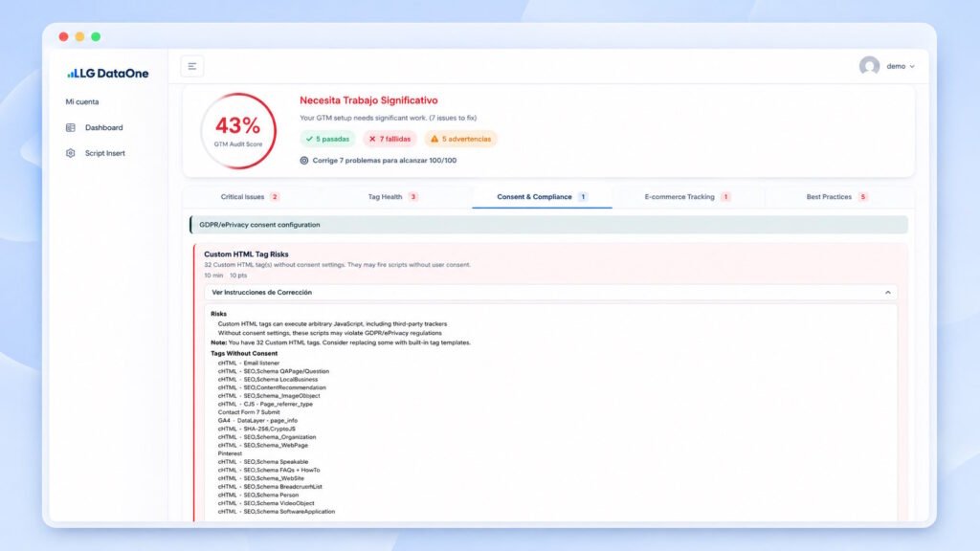The image size is (980, 551).
Task: Click the 5 advertencias badge
Action: pyautogui.click(x=460, y=139)
